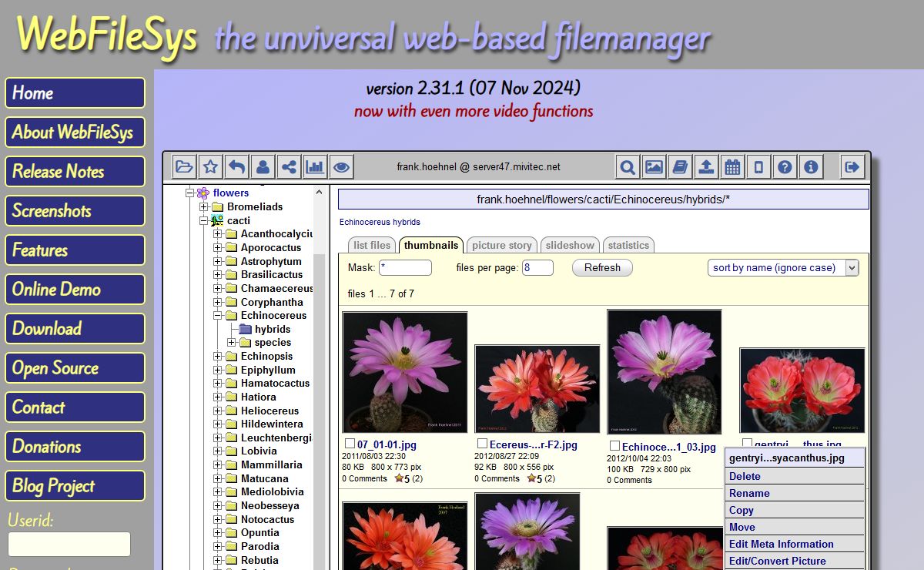The height and width of the screenshot is (570, 924).
Task: Choose Rename from the context menu
Action: 795,493
